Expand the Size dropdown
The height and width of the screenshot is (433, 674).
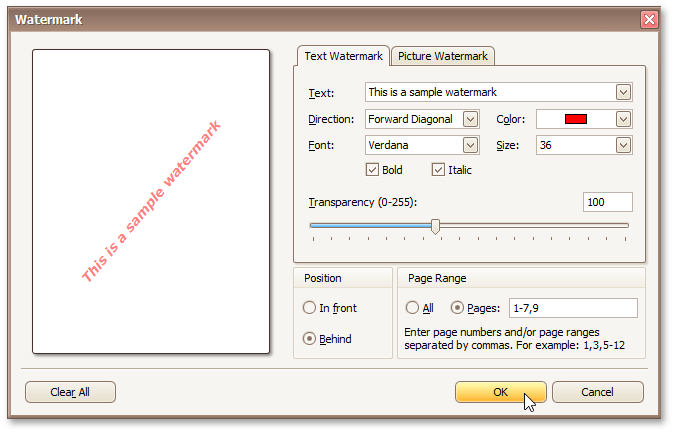click(623, 145)
